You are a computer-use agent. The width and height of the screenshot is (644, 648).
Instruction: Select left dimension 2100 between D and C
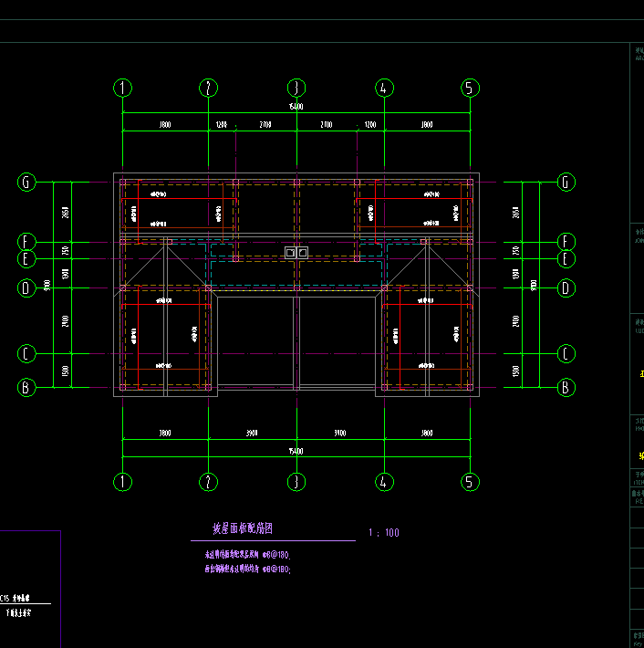pos(65,321)
